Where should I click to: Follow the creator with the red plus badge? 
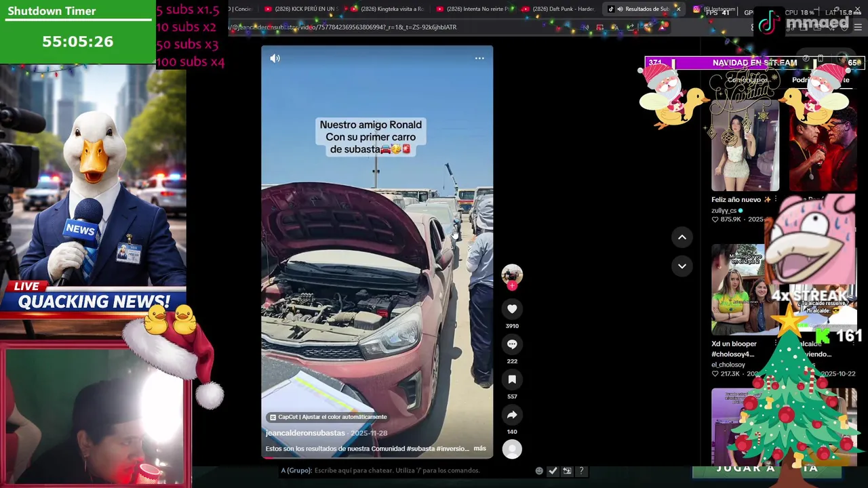(512, 286)
